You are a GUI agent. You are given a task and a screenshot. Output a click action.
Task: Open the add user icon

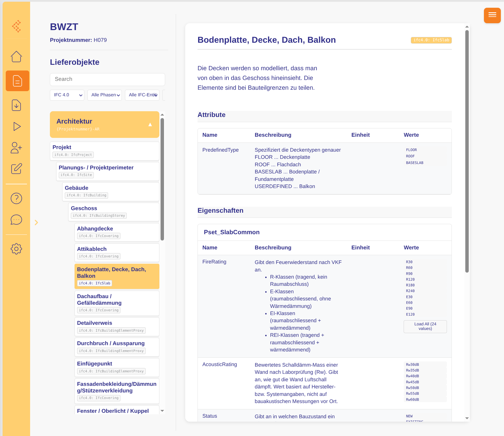[16, 148]
